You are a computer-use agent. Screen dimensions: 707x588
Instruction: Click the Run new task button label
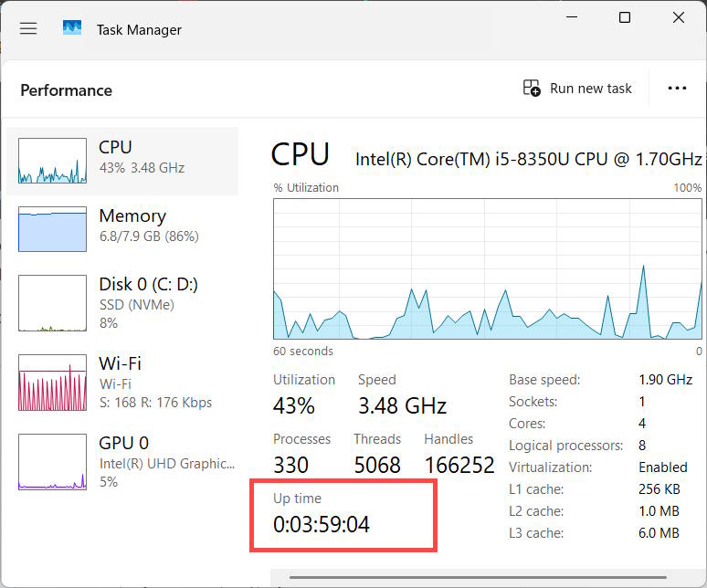591,89
